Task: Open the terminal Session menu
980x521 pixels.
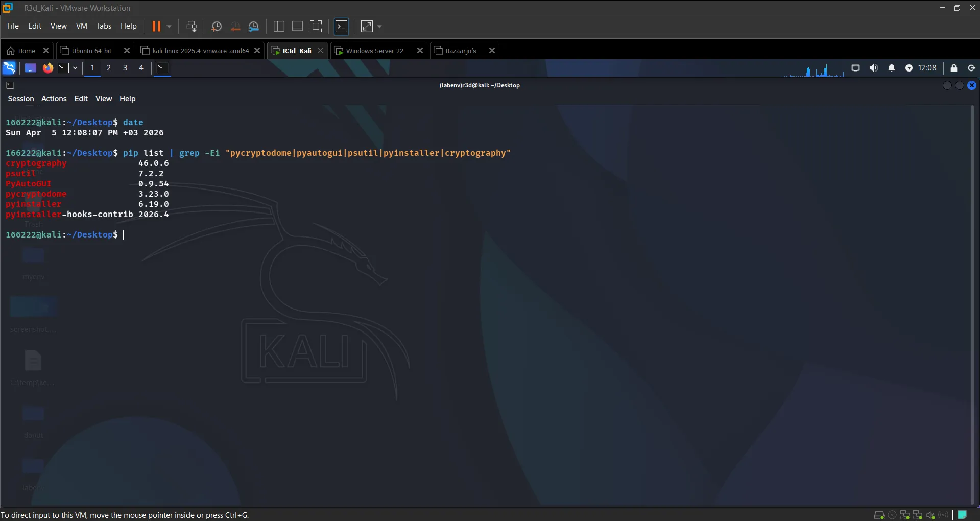Action: pyautogui.click(x=21, y=99)
